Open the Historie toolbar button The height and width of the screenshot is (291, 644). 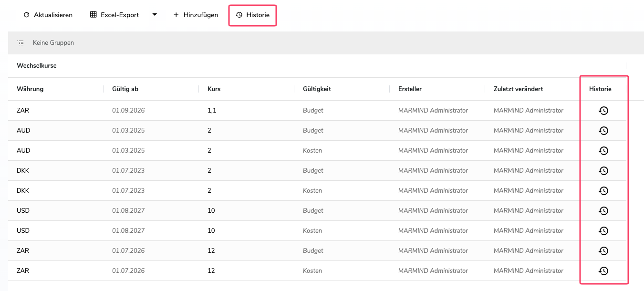pyautogui.click(x=253, y=15)
